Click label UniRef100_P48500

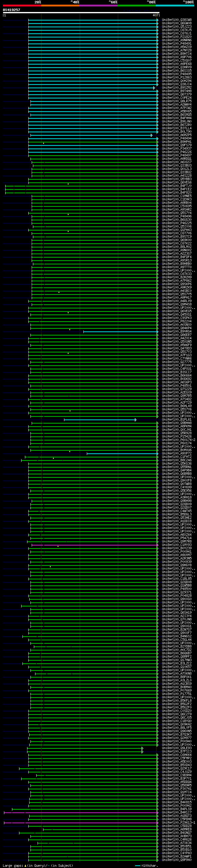[177, 589]
